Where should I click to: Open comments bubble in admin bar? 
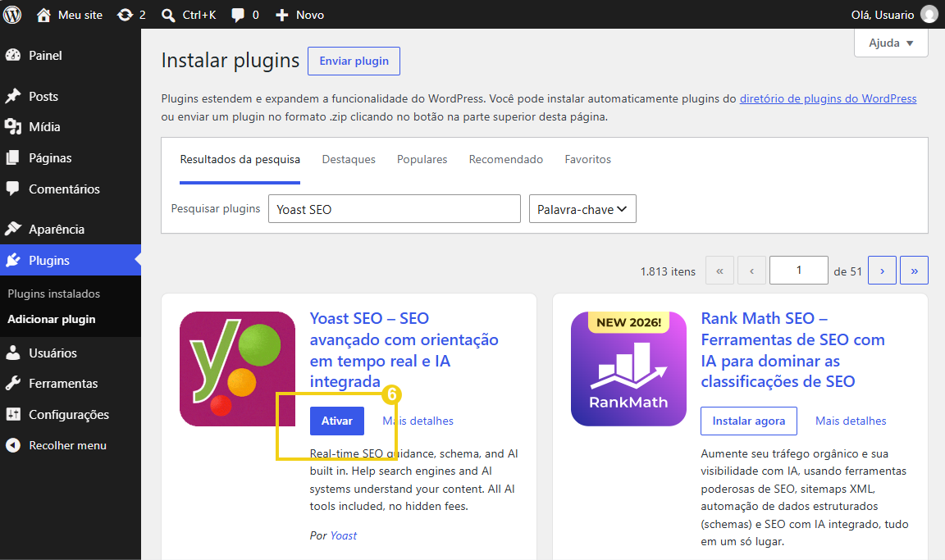tap(238, 15)
